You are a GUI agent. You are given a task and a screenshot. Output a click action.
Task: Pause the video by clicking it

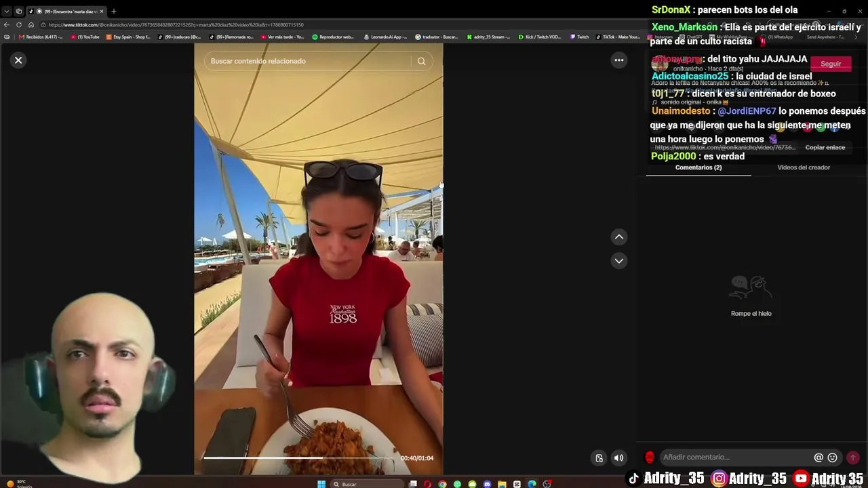(319, 259)
